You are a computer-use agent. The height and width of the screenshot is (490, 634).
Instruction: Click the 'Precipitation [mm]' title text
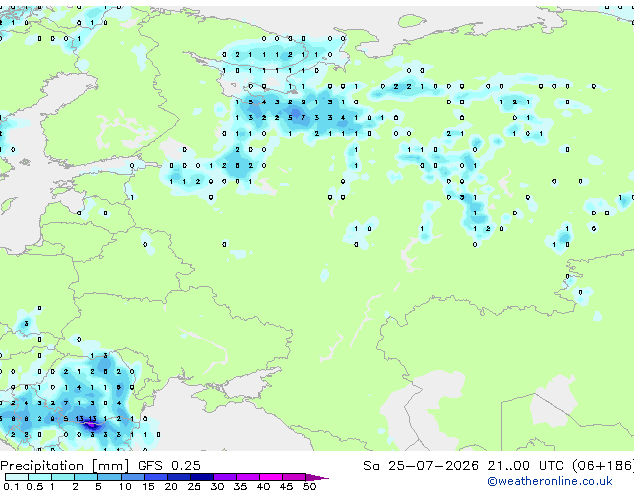click(65, 466)
